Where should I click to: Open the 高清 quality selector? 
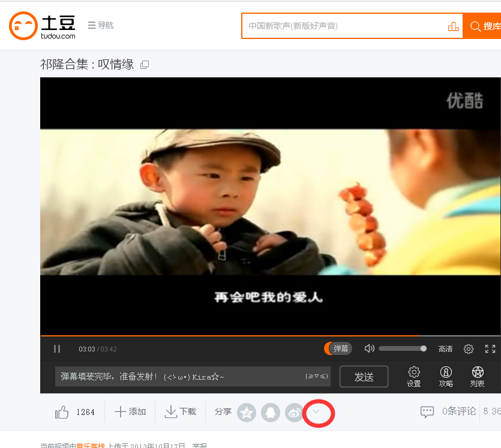pyautogui.click(x=445, y=348)
